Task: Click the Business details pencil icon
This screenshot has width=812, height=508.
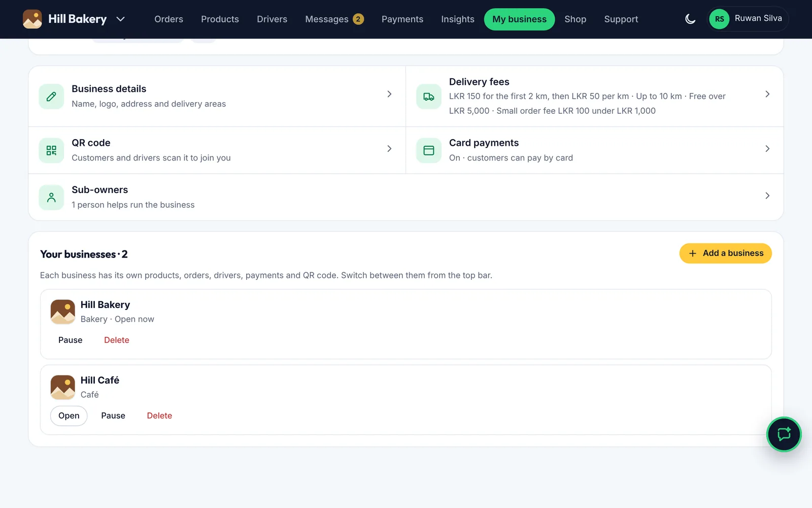Action: coord(51,97)
